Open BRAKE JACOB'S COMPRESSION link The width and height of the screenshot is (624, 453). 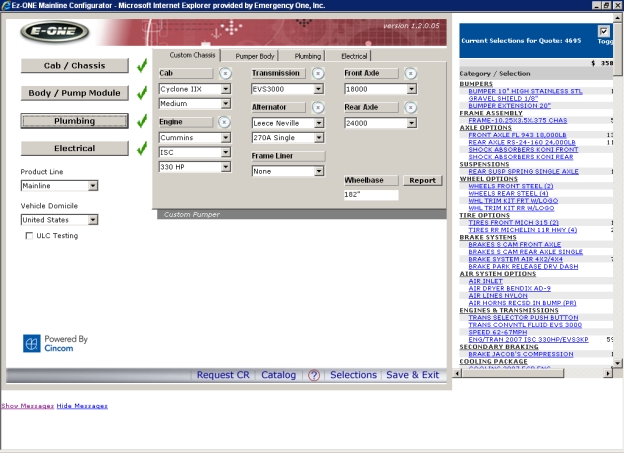point(521,354)
